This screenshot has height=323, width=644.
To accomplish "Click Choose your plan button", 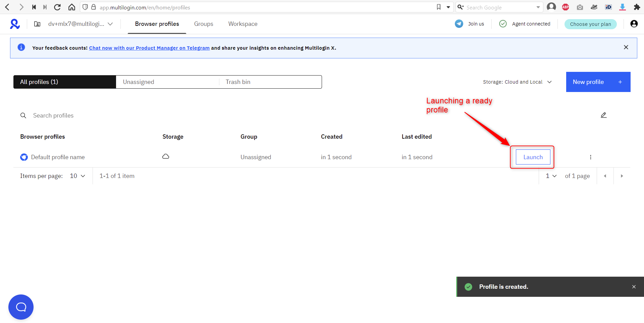I will 591,24.
